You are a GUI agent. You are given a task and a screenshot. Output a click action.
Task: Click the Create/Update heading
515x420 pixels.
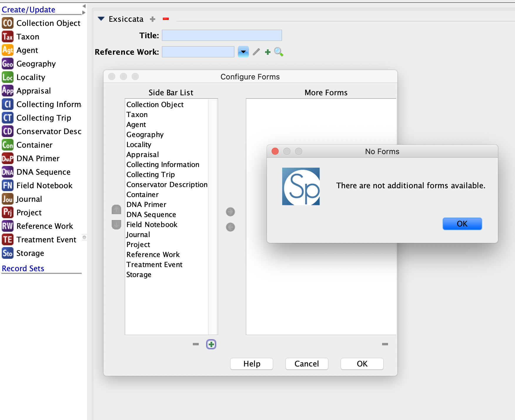(28, 9)
